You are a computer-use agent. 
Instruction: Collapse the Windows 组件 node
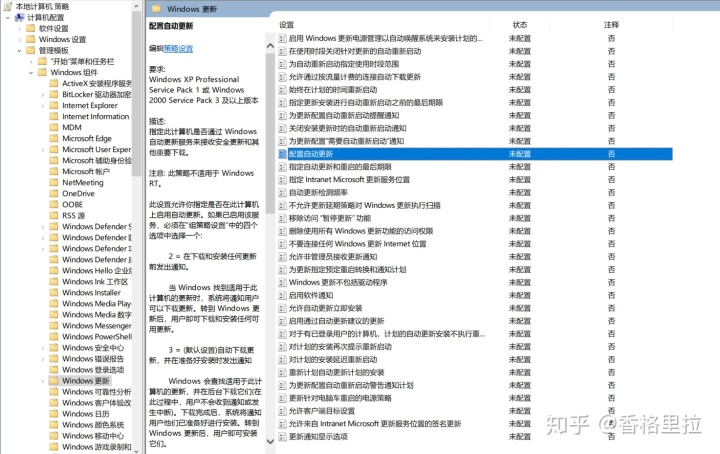31,73
